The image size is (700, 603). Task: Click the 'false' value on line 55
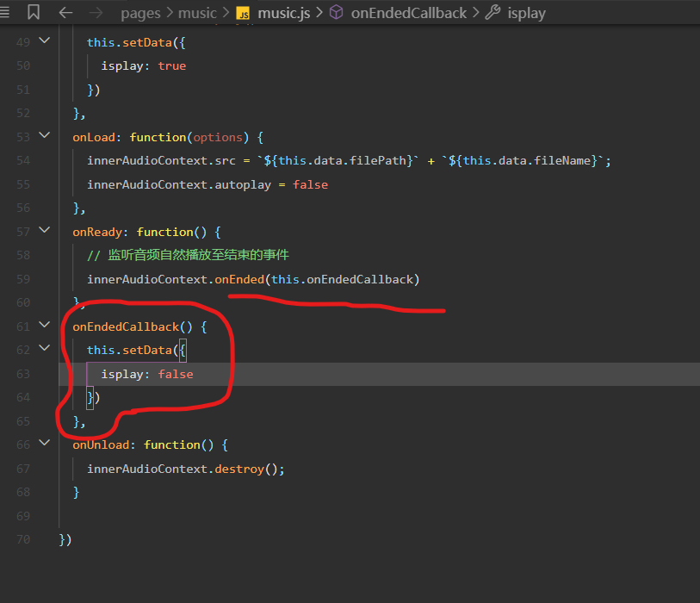point(310,185)
